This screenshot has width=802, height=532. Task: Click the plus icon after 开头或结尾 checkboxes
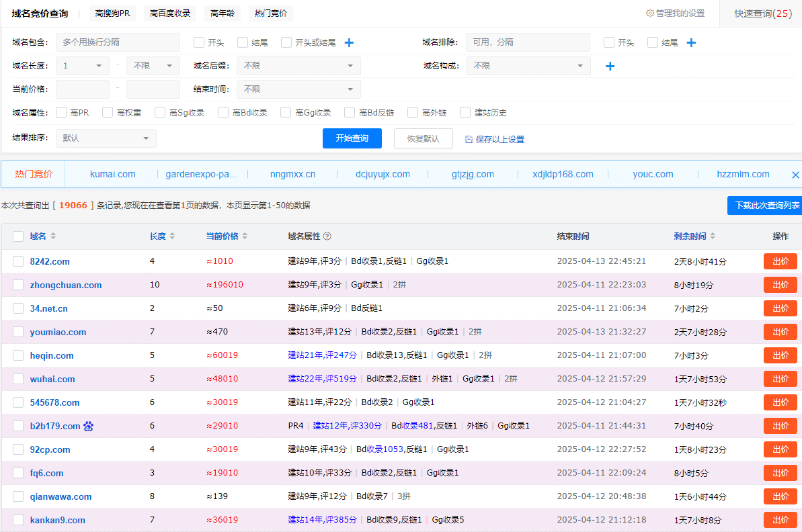(349, 42)
